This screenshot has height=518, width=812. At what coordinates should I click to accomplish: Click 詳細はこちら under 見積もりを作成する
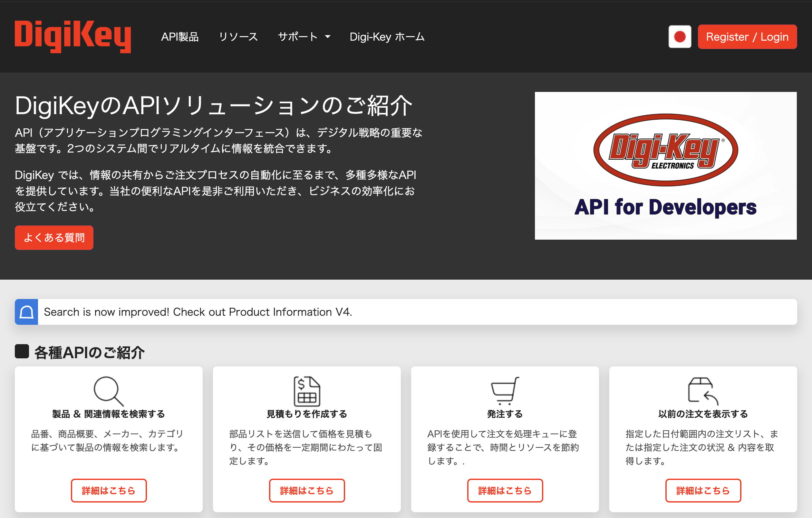tap(306, 490)
